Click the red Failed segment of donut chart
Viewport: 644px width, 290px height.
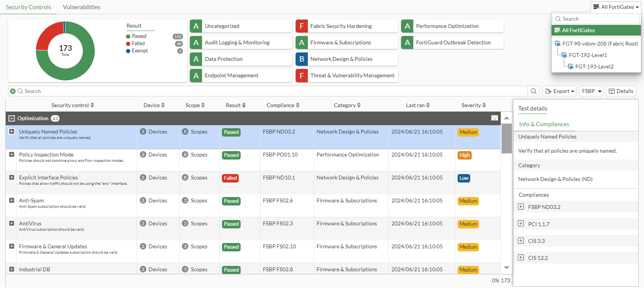point(47,34)
